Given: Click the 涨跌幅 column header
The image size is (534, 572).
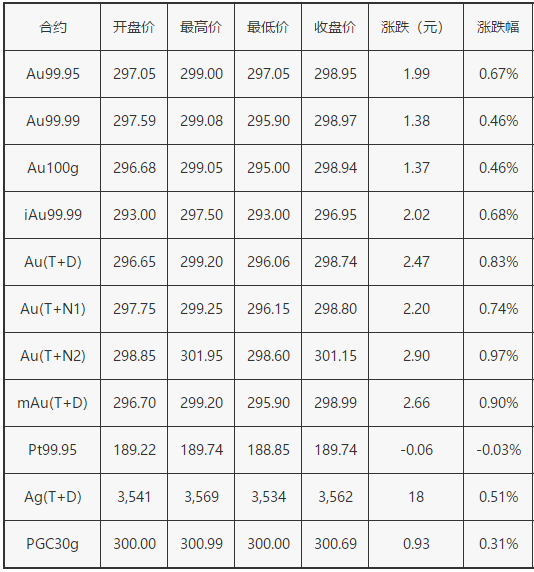Looking at the screenshot, I should [498, 27].
